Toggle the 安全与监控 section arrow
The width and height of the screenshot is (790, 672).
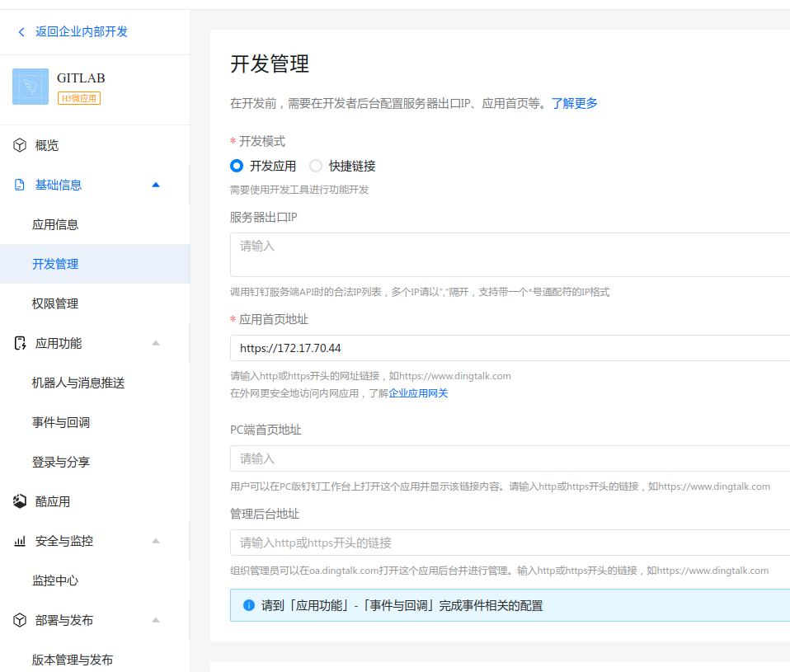[156, 541]
